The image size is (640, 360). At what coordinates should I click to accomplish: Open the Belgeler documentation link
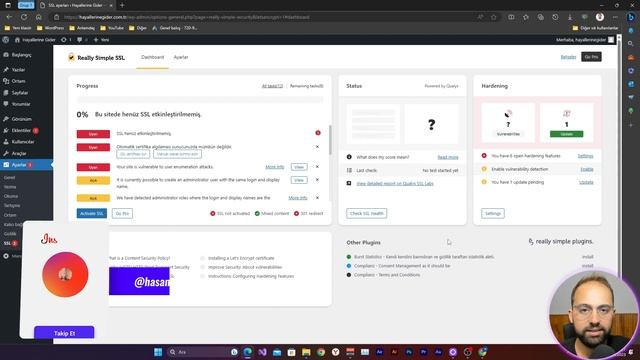point(568,57)
